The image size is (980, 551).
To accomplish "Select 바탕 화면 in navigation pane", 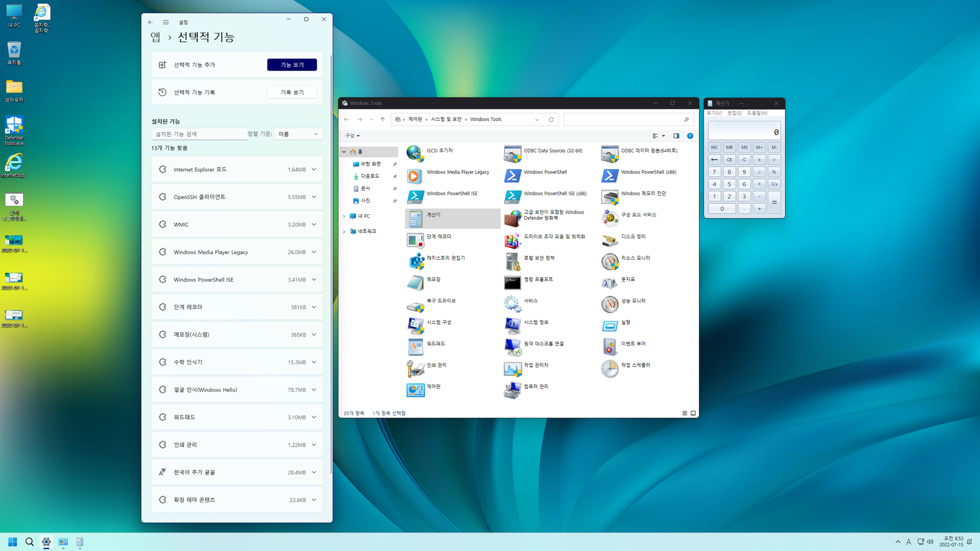I will click(370, 164).
